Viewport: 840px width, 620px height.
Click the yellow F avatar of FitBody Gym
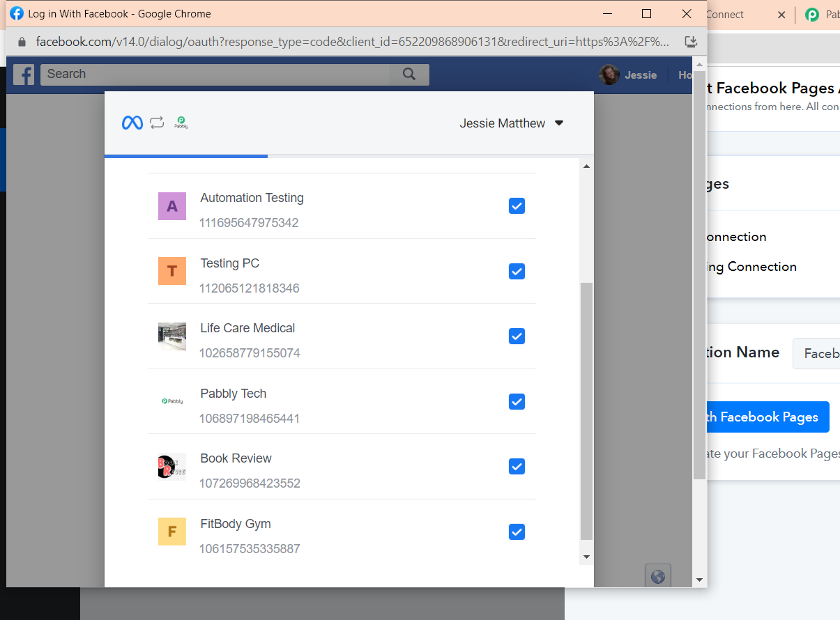tap(172, 532)
